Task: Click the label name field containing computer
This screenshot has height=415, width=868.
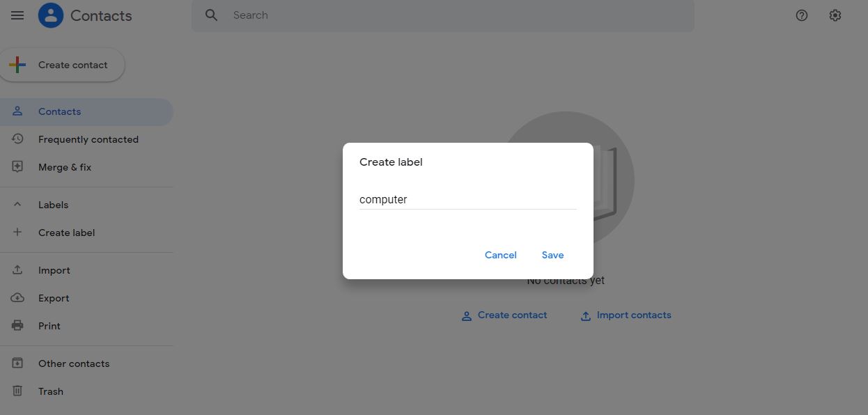Action: pyautogui.click(x=467, y=199)
